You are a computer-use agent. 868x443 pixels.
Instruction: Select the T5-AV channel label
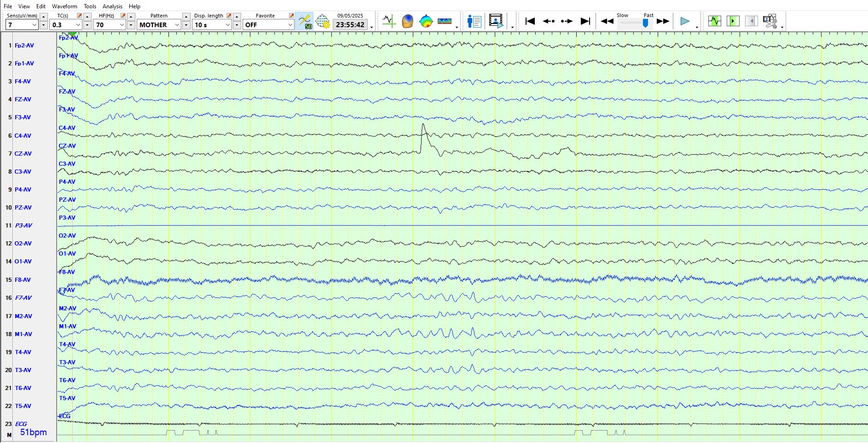pos(23,406)
